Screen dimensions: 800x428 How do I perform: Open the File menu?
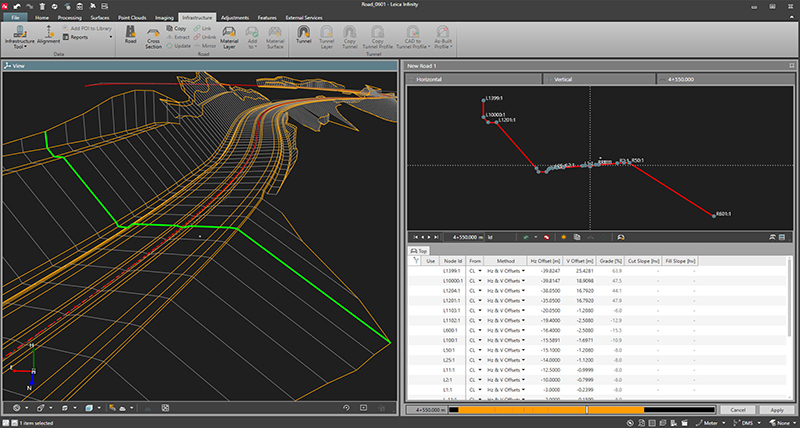16,18
